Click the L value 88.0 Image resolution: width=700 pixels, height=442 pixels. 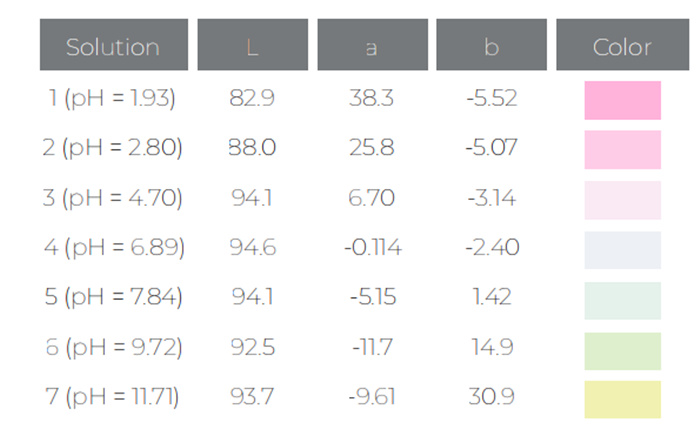(252, 148)
